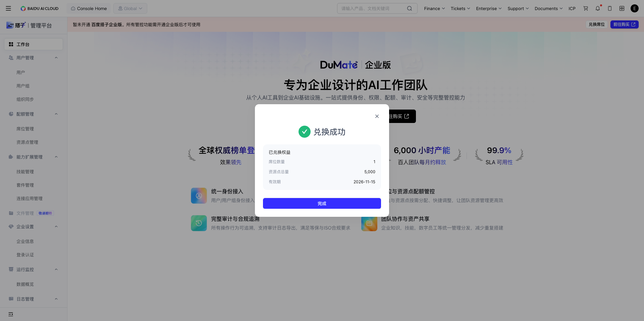Click the mobile device icon
This screenshot has height=321, width=644.
click(x=610, y=8)
